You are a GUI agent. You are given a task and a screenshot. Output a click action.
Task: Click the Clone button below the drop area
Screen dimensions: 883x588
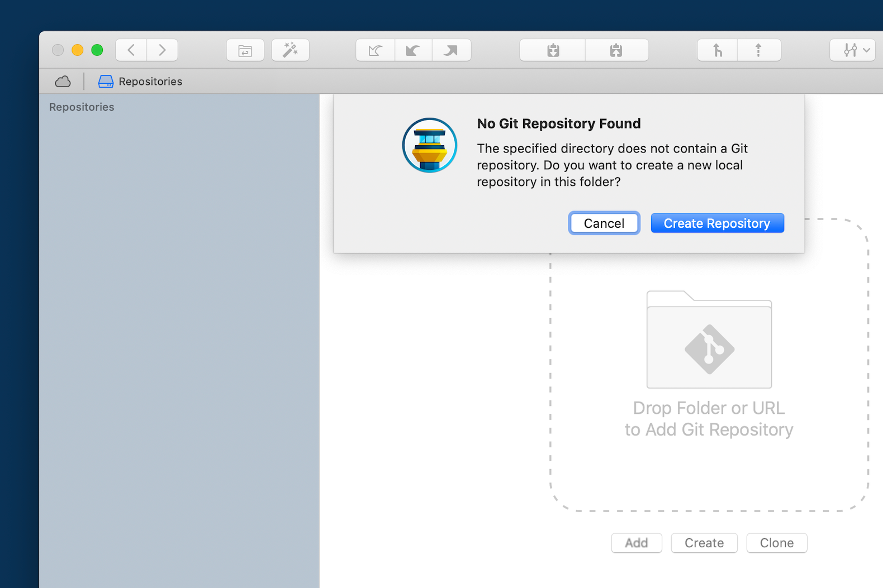[x=776, y=543]
